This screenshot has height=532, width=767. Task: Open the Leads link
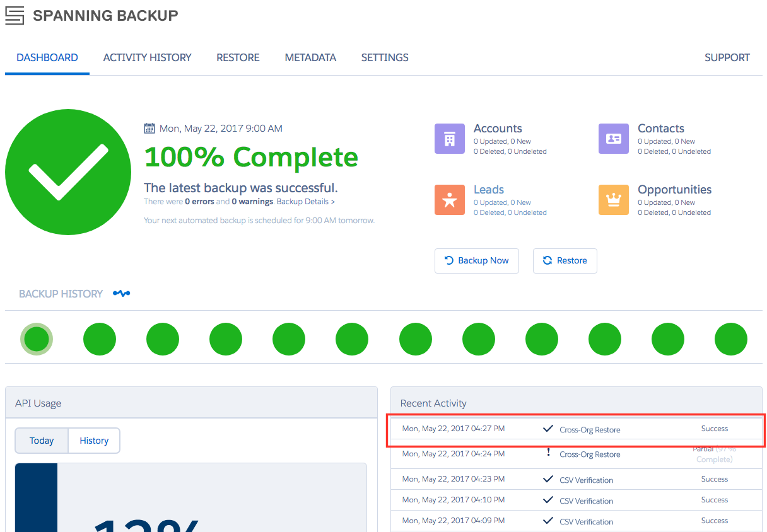(489, 190)
